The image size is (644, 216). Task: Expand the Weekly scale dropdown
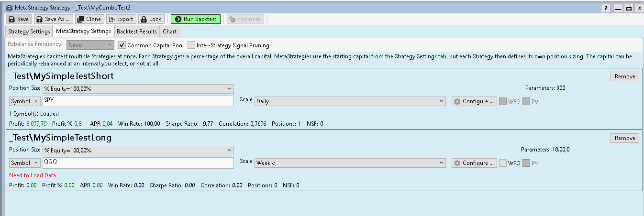click(350, 163)
